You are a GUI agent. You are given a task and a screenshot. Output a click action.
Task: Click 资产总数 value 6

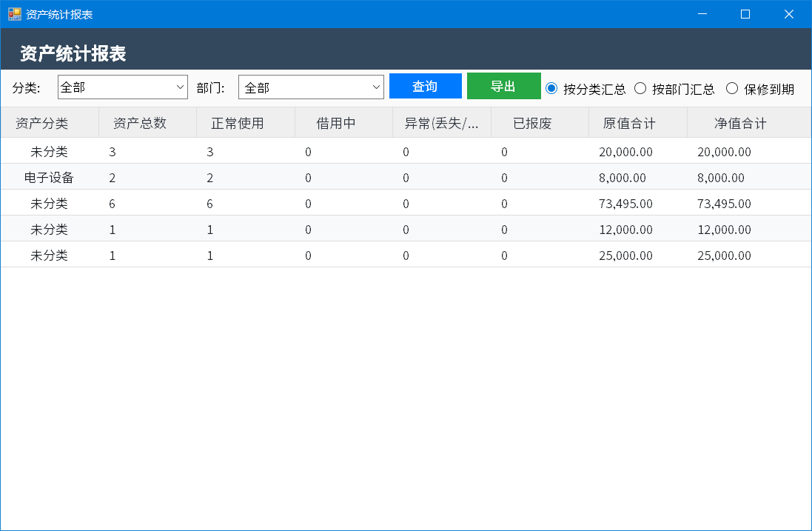112,204
